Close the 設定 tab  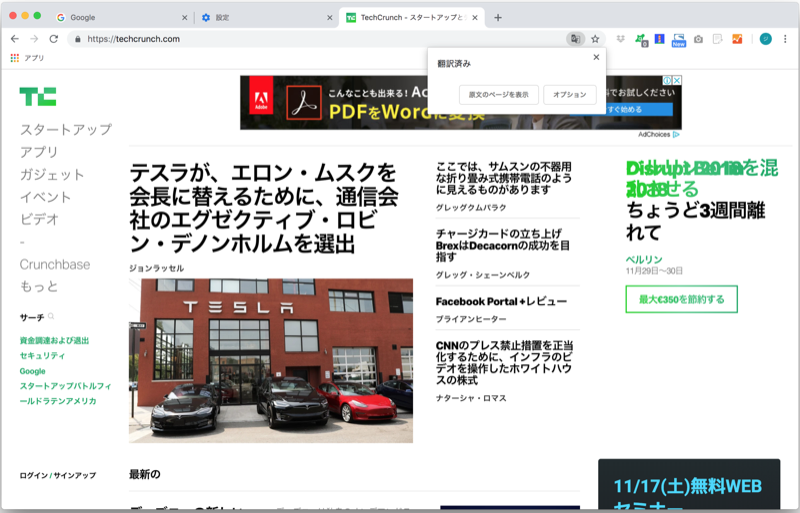point(330,17)
